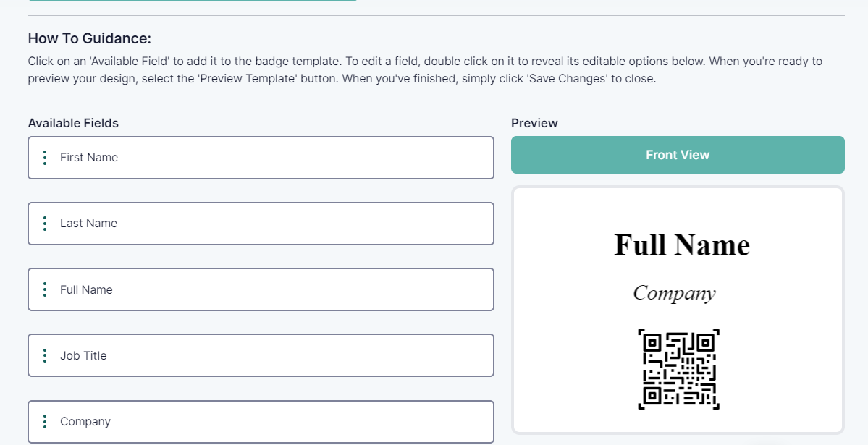Add Company label from Available Fields list
This screenshot has height=445, width=868.
(x=85, y=421)
